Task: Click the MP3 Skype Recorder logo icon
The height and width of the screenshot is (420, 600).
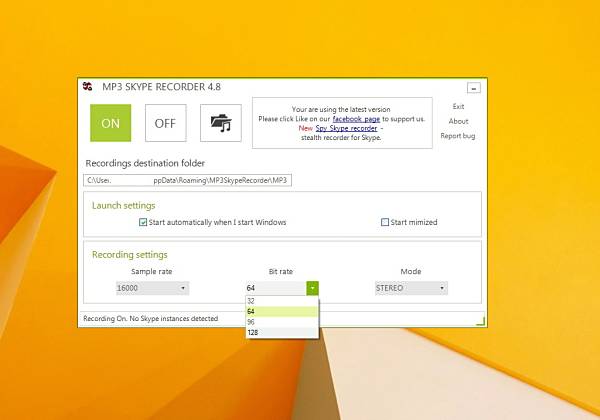Action: coord(88,86)
